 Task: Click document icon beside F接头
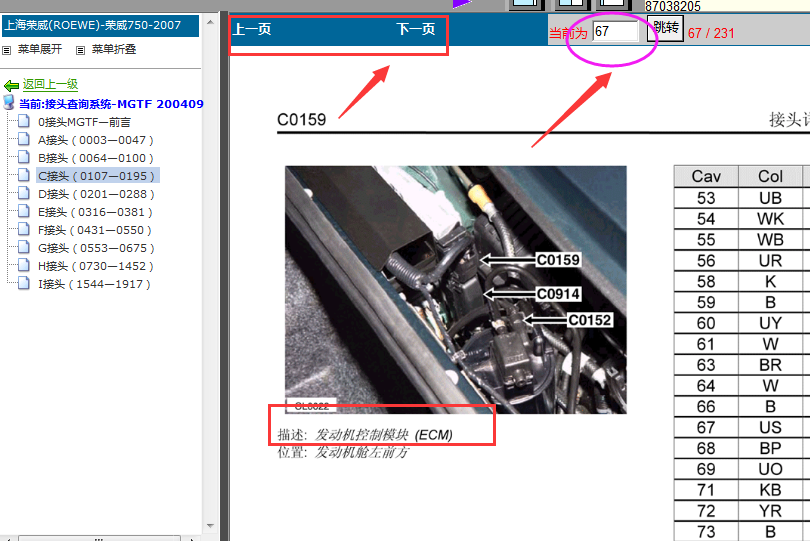click(24, 229)
